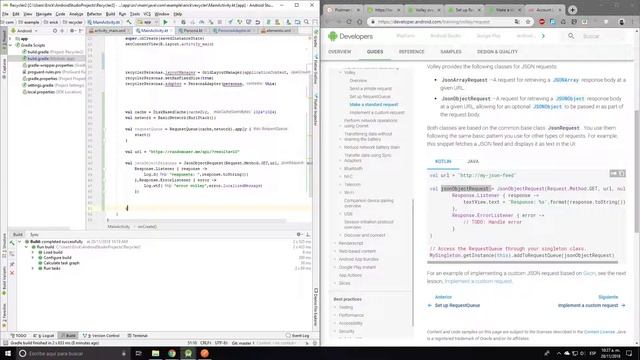Image resolution: width=640 pixels, height=360 pixels.
Task: Click the Chrome address bar URL
Action: tap(434, 22)
